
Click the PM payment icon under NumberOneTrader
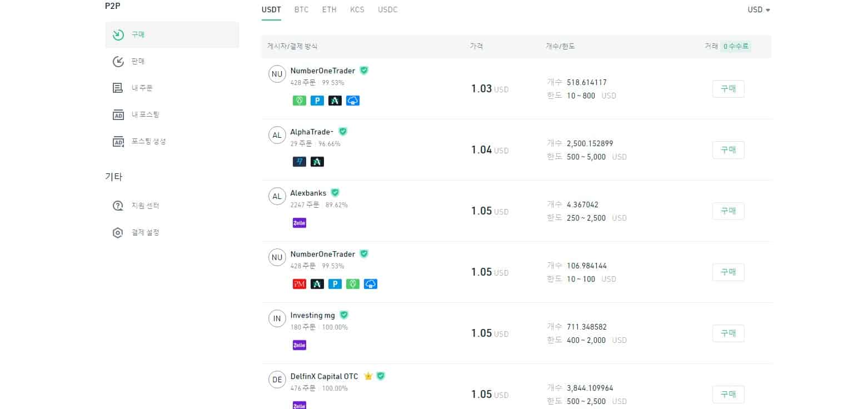[x=299, y=283]
